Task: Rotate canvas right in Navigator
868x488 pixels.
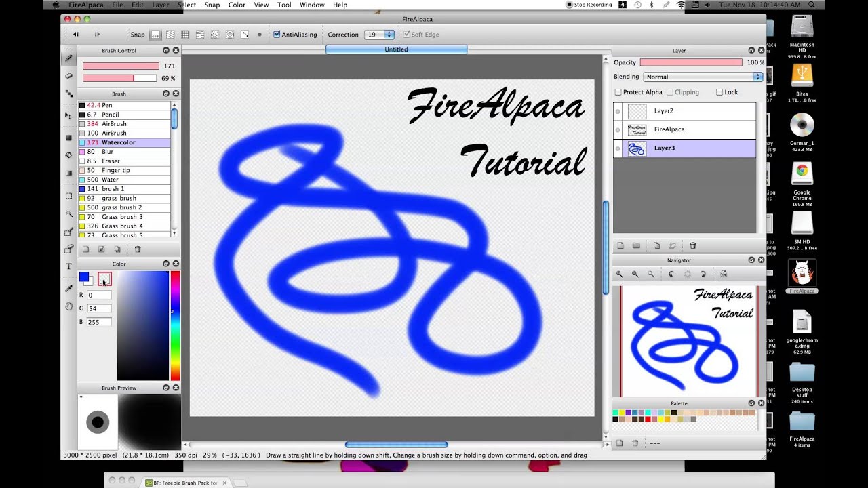Action: pyautogui.click(x=703, y=274)
